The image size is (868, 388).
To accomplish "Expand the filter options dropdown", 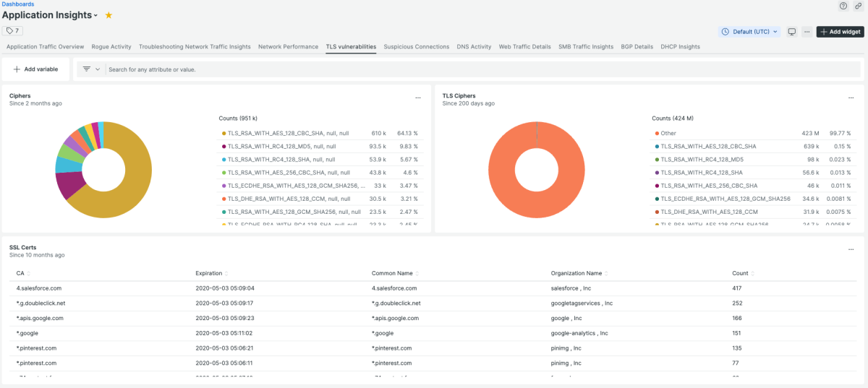I will tap(91, 69).
